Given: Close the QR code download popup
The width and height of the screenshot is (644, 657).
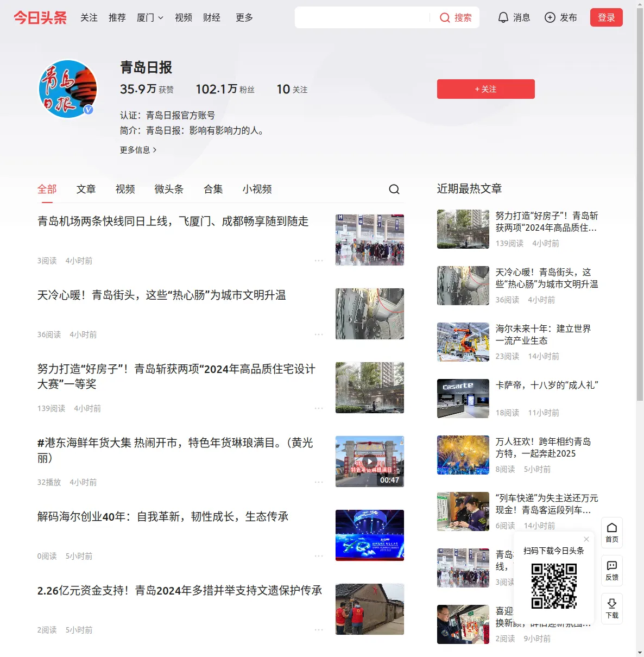Looking at the screenshot, I should click(x=586, y=539).
